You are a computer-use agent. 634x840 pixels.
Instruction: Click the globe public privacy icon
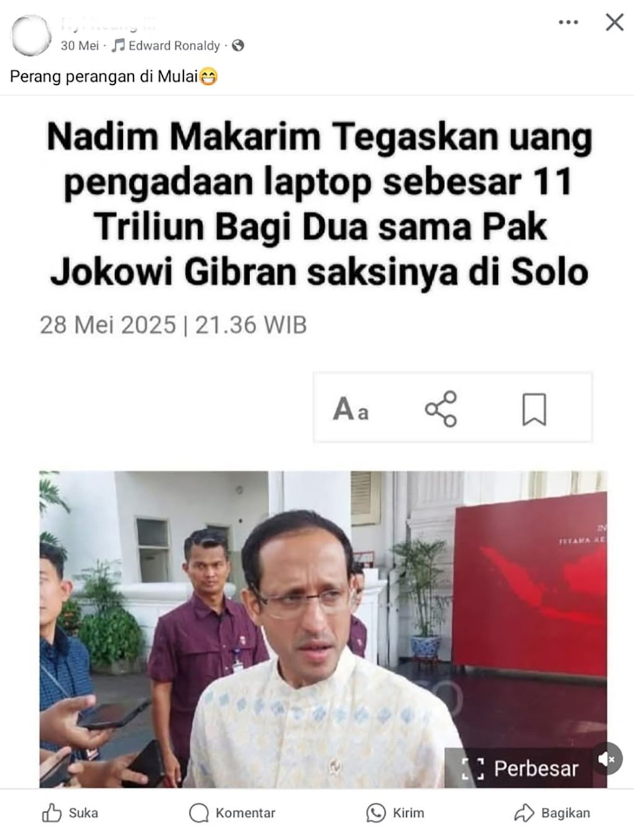pos(238,46)
